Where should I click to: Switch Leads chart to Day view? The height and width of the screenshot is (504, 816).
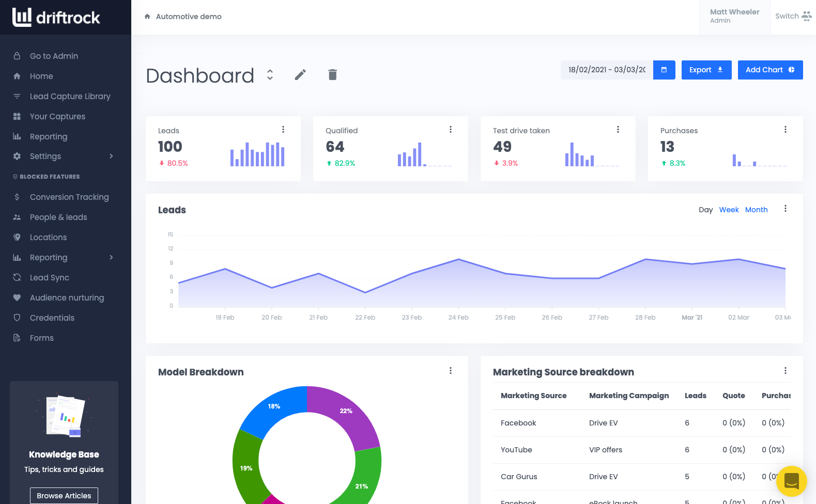(705, 210)
